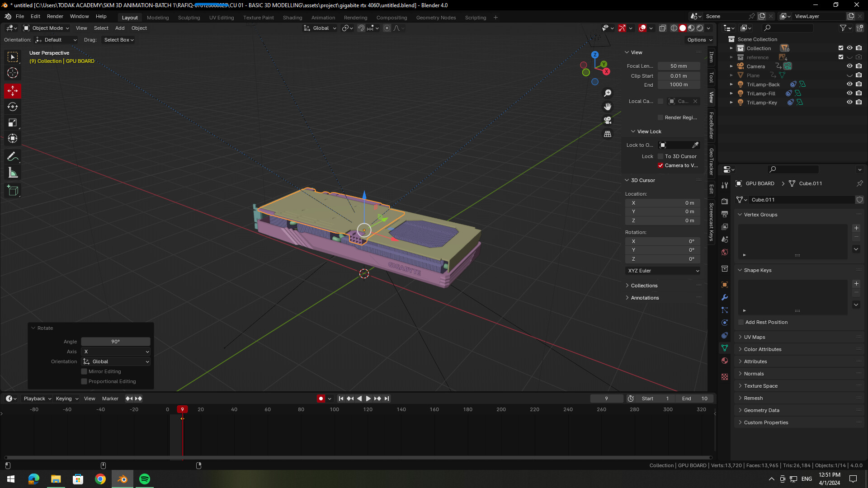
Task: Open the rotate Axis dropdown
Action: coord(116,352)
